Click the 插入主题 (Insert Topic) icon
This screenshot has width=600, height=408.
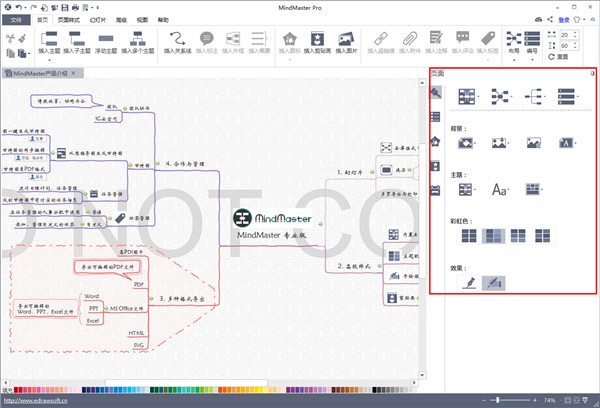coord(48,38)
